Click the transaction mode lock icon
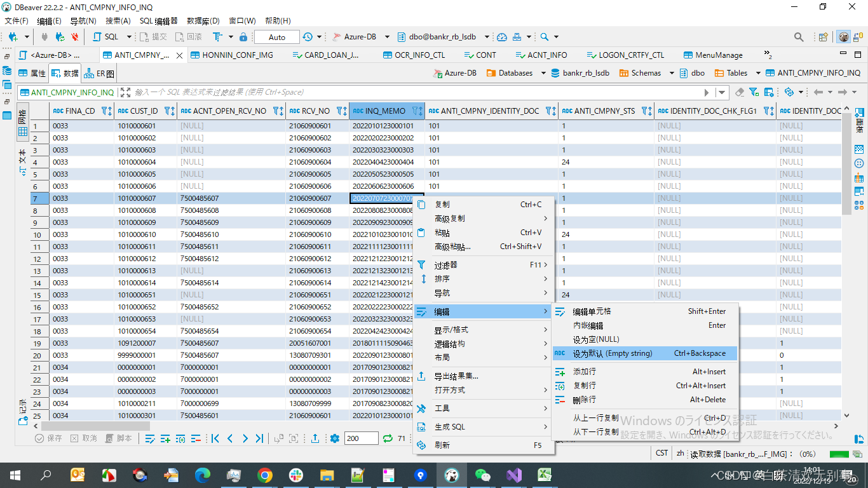Viewport: 868px width, 488px height. pos(243,37)
